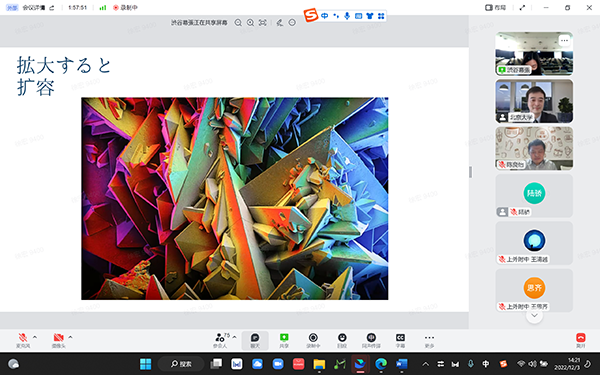Unmute the microphone in the meeting toolbar
This screenshot has height=375, width=600.
coord(23,339)
